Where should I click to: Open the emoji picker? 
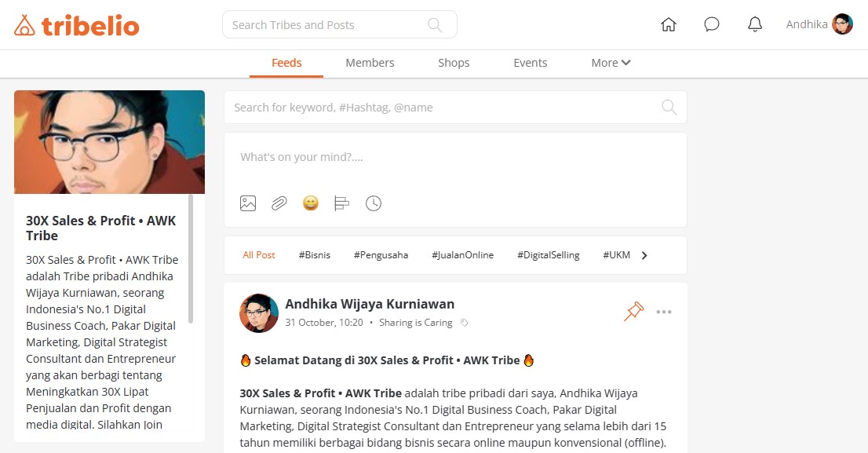point(311,203)
